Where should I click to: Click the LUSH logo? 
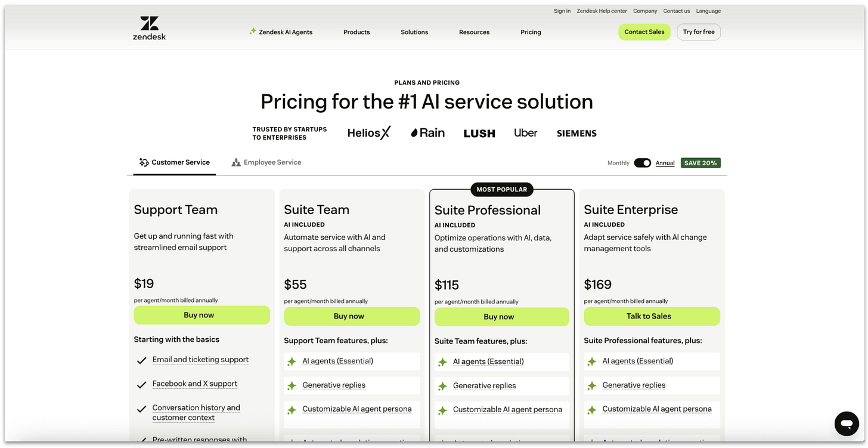479,134
